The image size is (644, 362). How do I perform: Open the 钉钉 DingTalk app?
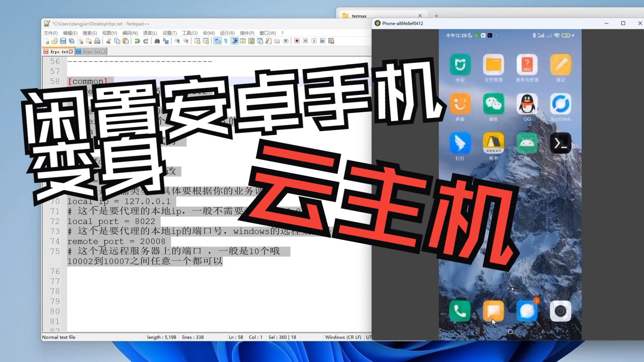460,143
